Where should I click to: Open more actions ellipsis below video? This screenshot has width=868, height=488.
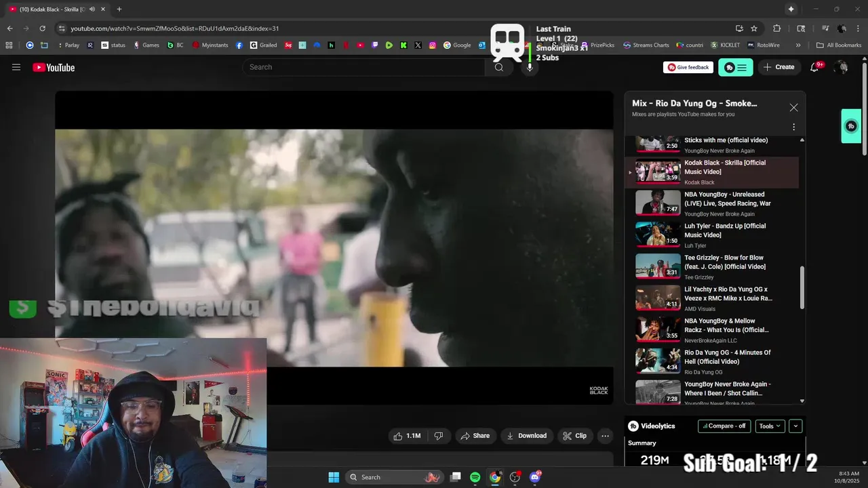606,436
